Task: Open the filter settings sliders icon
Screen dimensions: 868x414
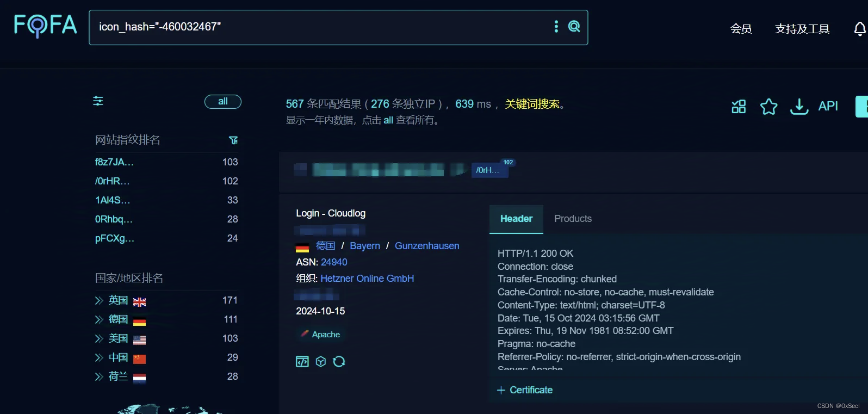Action: pos(98,101)
